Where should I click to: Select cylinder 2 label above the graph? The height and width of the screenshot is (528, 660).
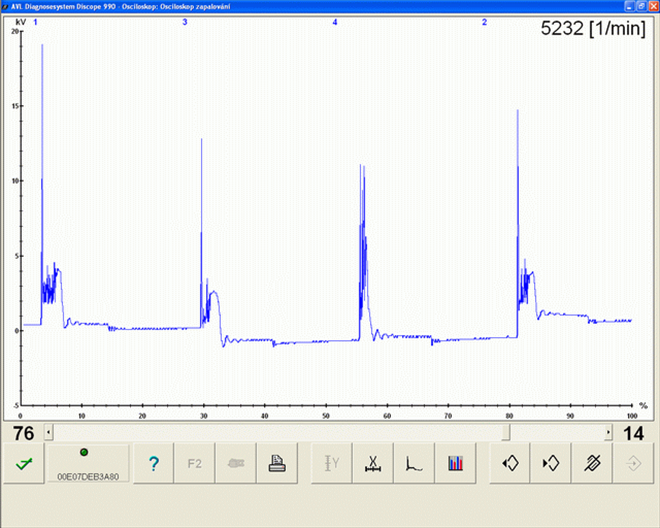click(485, 21)
